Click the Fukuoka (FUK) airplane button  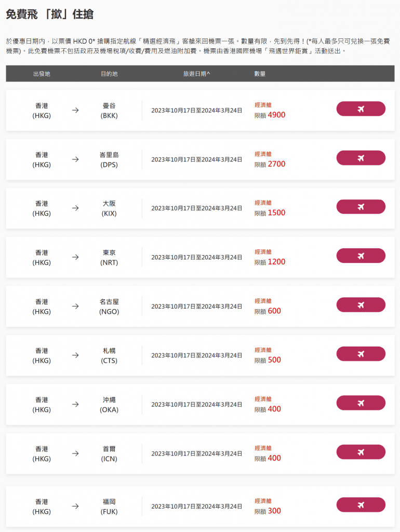point(361,505)
